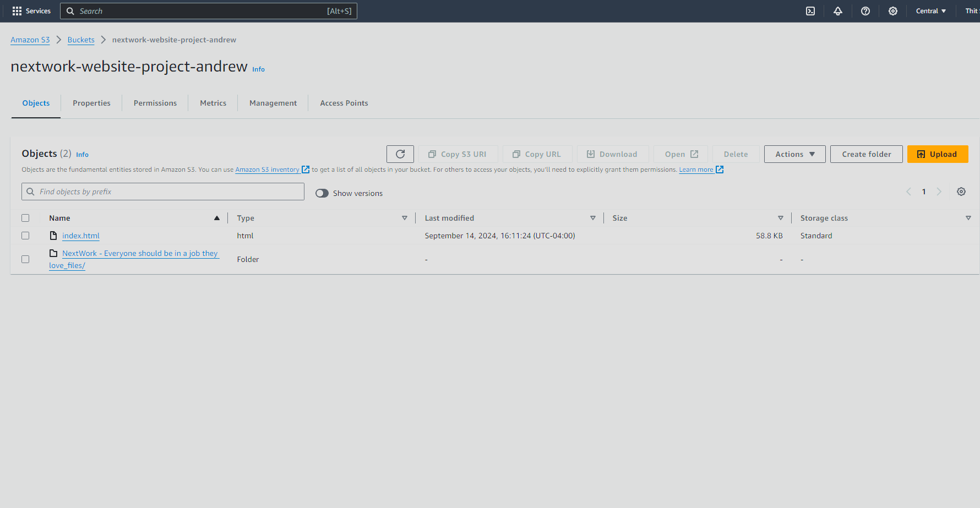The image size is (980, 508).
Task: Open the Buckets breadcrumb link
Action: click(x=81, y=40)
